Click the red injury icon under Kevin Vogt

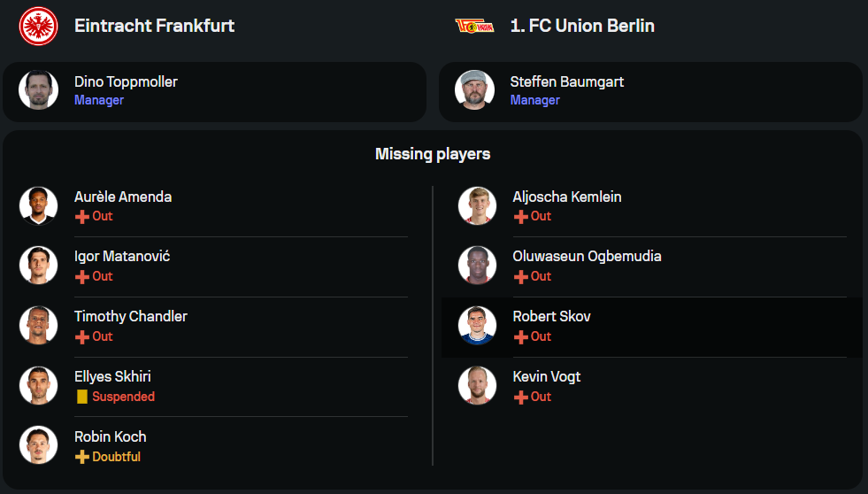(521, 397)
